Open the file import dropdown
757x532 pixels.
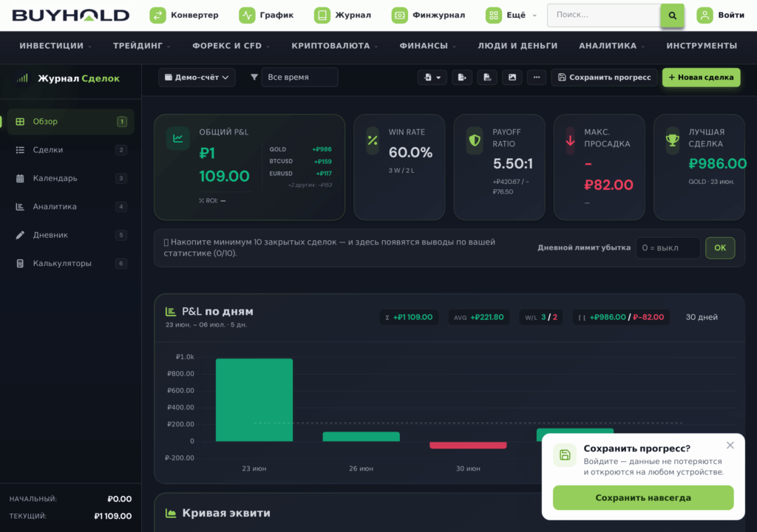coord(432,78)
